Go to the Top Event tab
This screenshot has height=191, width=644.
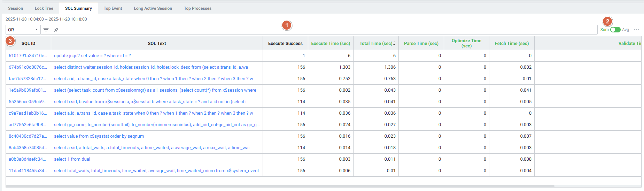pyautogui.click(x=113, y=8)
